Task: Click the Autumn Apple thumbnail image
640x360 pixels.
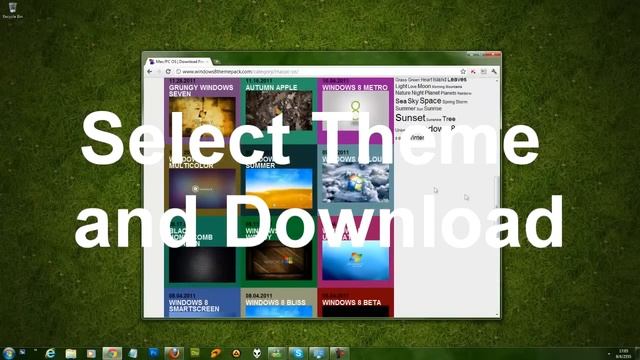Action: point(279,110)
